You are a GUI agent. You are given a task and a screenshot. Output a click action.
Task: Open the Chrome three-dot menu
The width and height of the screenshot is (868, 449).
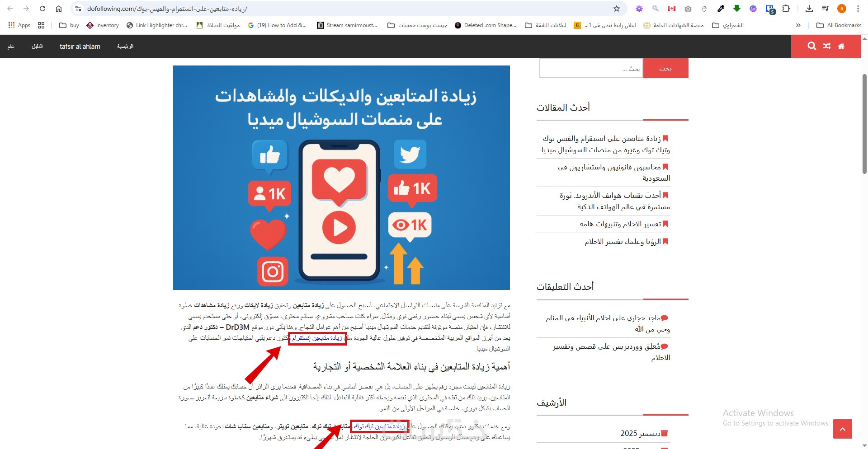point(858,9)
